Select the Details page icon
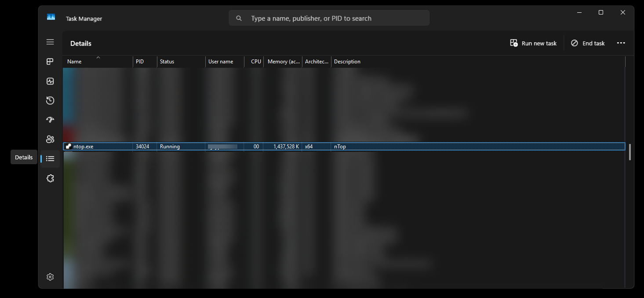The image size is (644, 298). 50,158
